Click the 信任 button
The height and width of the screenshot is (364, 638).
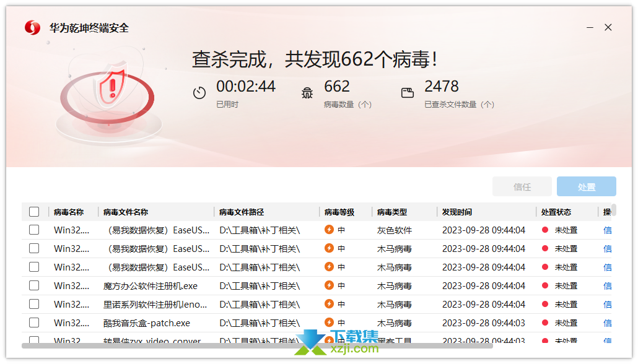click(x=522, y=187)
